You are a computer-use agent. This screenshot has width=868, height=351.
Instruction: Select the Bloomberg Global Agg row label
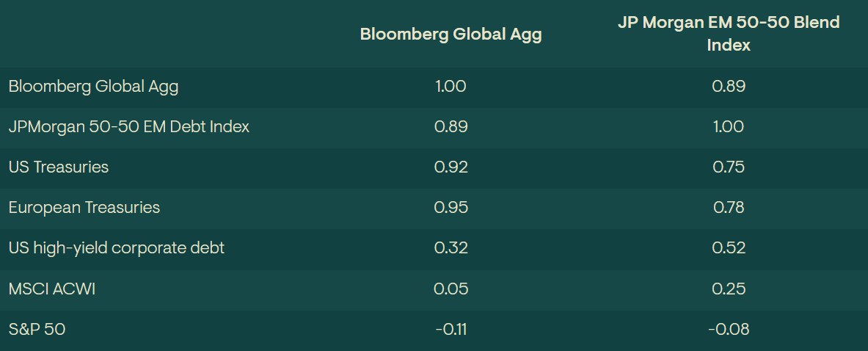click(93, 87)
